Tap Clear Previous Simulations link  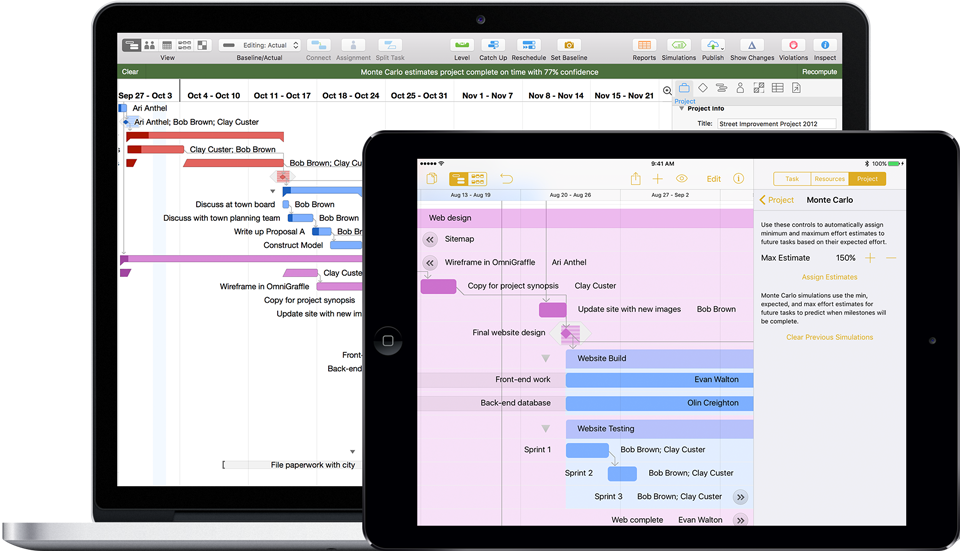(830, 337)
